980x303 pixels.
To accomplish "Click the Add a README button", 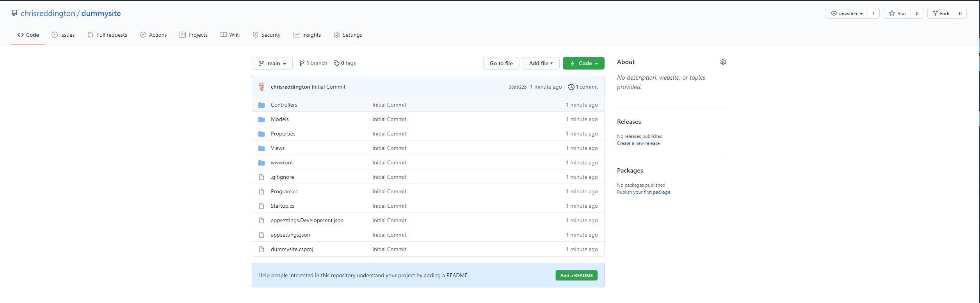I will tap(576, 275).
